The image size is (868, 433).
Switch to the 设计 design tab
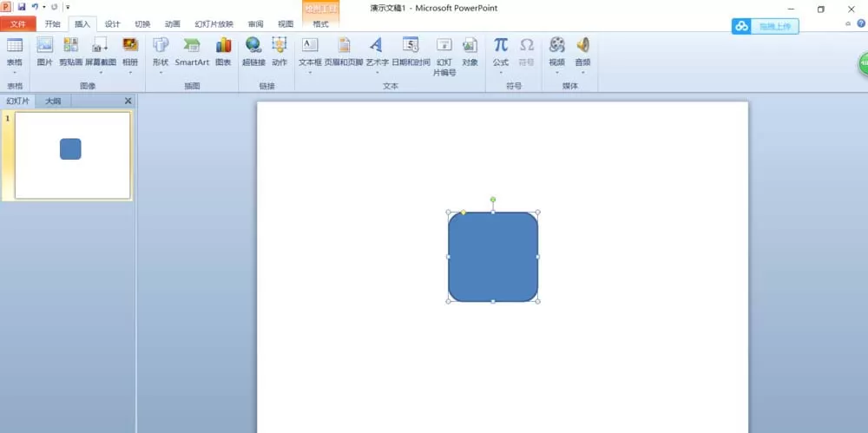click(x=112, y=23)
